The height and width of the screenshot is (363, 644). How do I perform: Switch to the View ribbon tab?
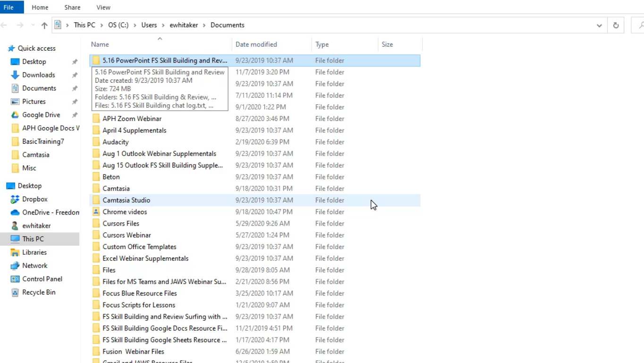tap(103, 7)
